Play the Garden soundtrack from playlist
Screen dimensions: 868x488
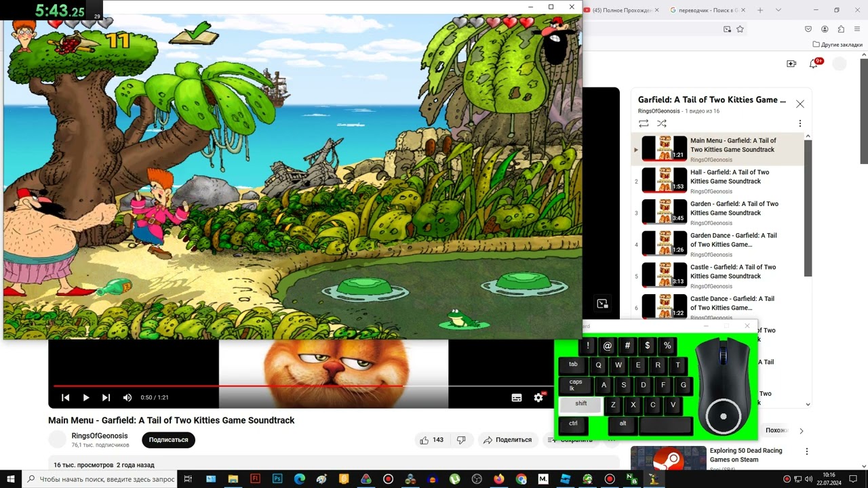717,212
